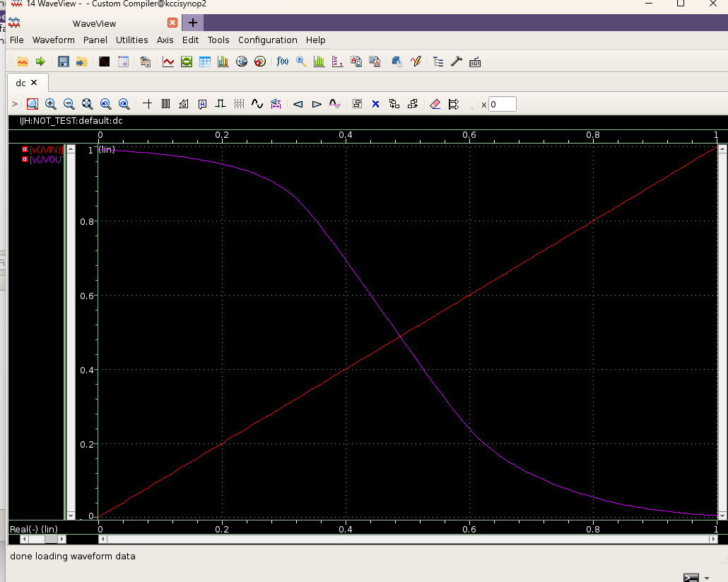Click the right-pointing triangle arrow
This screenshot has width=728, height=582.
[x=317, y=104]
